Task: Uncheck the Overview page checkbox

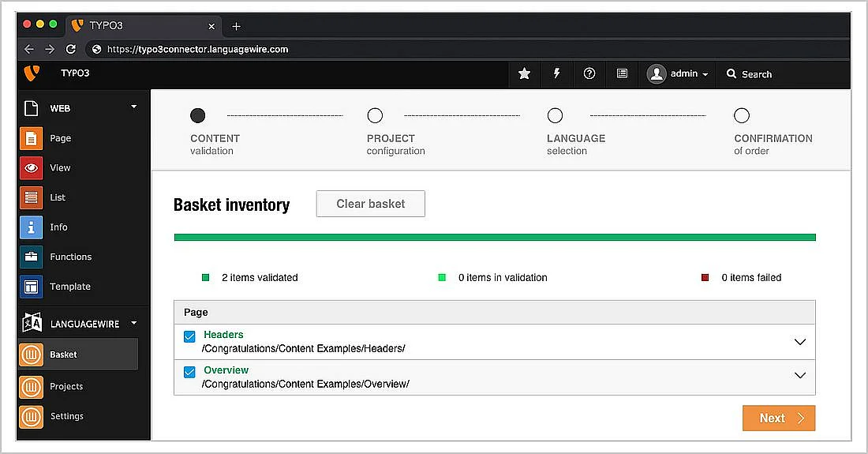Action: click(189, 373)
